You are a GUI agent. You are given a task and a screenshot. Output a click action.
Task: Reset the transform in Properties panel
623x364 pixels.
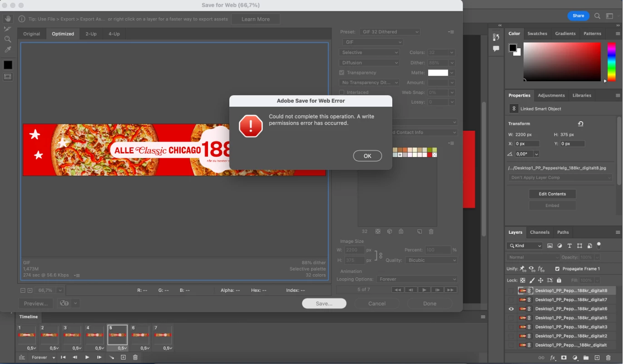pos(580,123)
